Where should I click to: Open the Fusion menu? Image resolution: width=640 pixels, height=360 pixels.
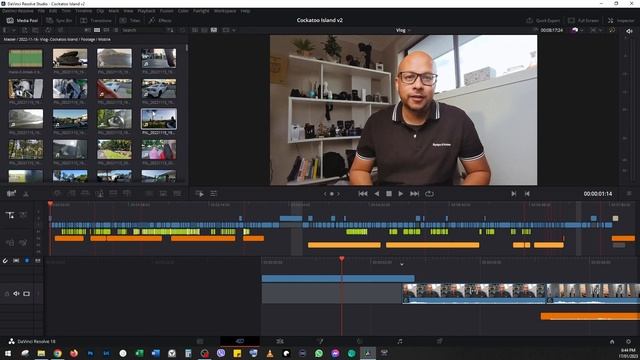coord(167,11)
